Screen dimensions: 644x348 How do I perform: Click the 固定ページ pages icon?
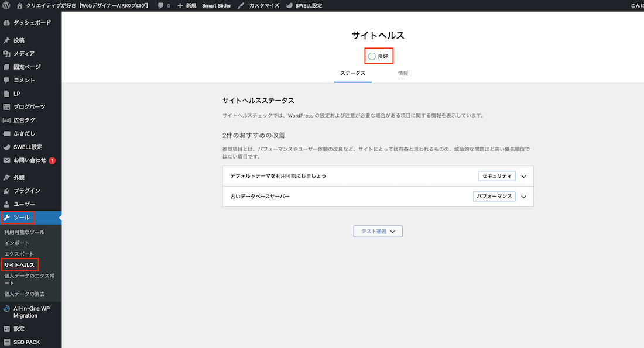pyautogui.click(x=6, y=67)
